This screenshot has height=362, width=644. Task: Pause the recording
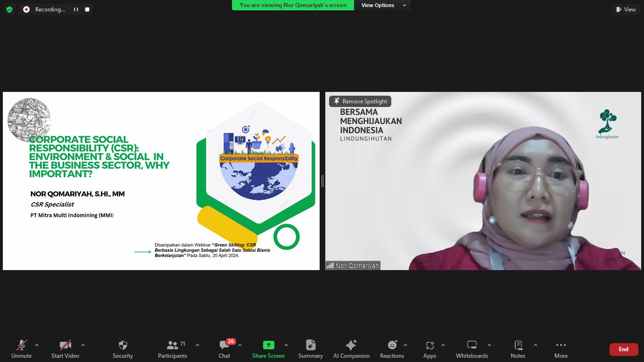[x=75, y=9]
